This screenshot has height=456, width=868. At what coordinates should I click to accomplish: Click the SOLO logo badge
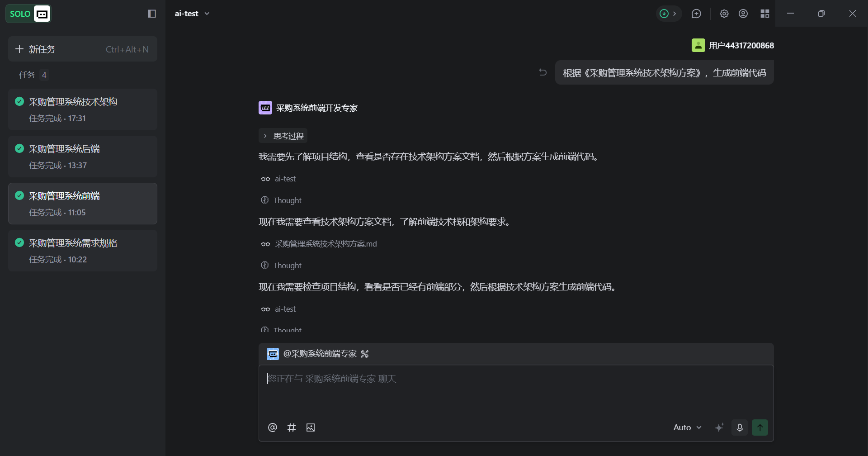click(x=28, y=14)
